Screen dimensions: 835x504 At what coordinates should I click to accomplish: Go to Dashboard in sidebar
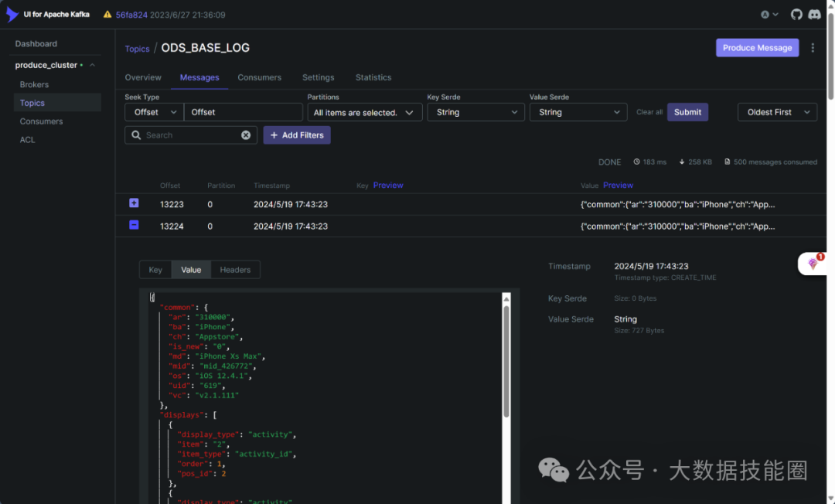(x=36, y=43)
